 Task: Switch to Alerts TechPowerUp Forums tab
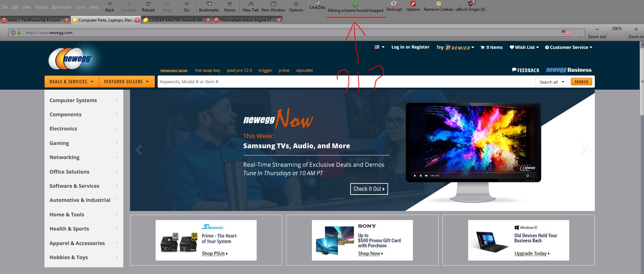coord(35,20)
